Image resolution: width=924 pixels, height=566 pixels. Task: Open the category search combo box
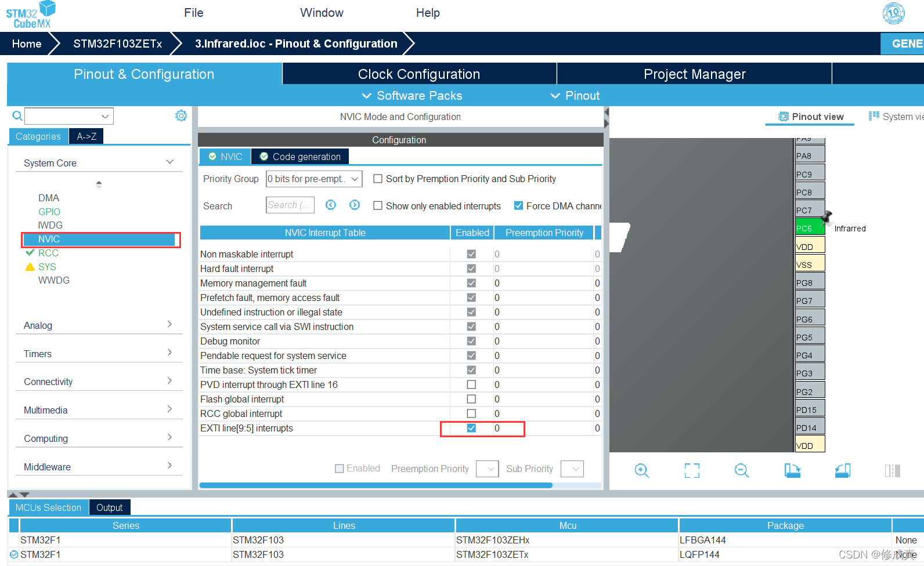point(69,116)
